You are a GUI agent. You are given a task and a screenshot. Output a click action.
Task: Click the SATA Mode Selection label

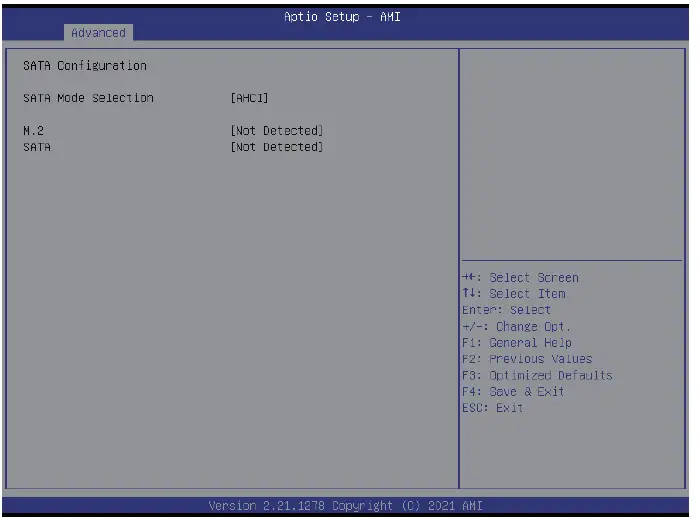pyautogui.click(x=88, y=98)
